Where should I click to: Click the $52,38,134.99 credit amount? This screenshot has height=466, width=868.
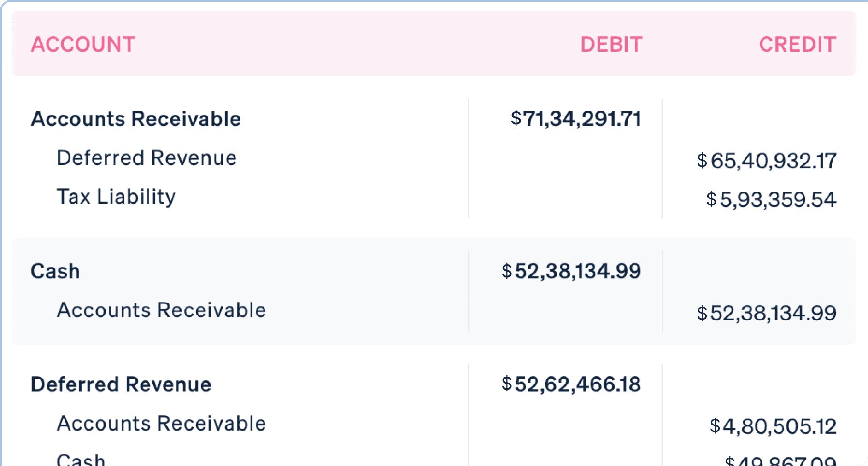click(767, 313)
